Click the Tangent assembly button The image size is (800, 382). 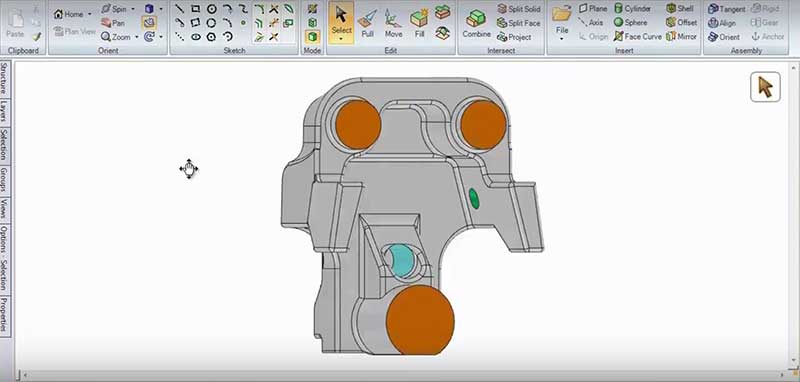pos(727,9)
